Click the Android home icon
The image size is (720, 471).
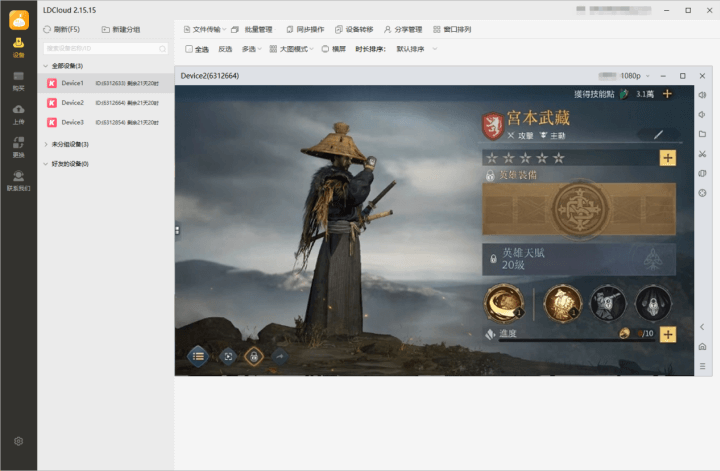pos(702,347)
